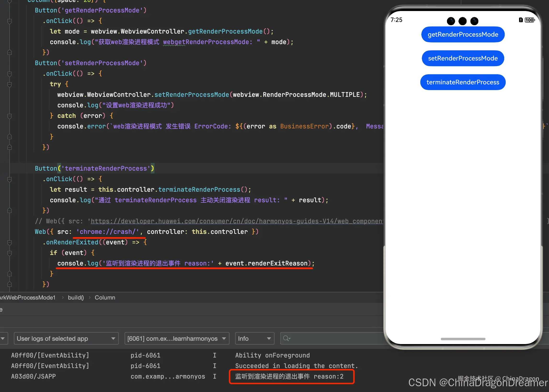Click the battery icon in phone status bar

pyautogui.click(x=529, y=20)
